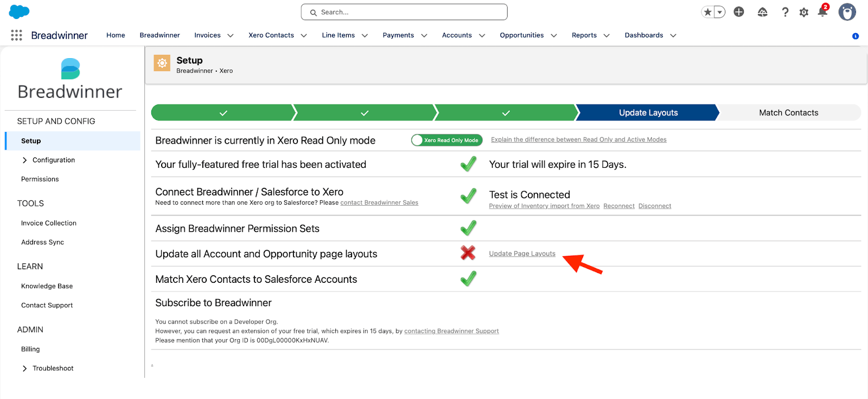Click the Disconnect link
Screen dimensions: 868x399
[654, 206]
